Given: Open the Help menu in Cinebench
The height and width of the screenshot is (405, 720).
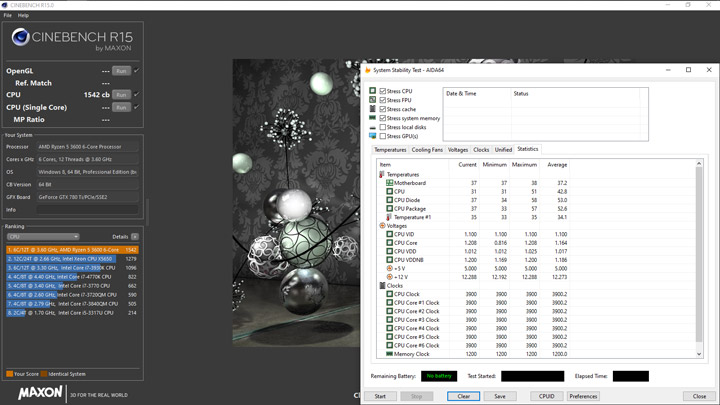Looking at the screenshot, I should click(23, 15).
